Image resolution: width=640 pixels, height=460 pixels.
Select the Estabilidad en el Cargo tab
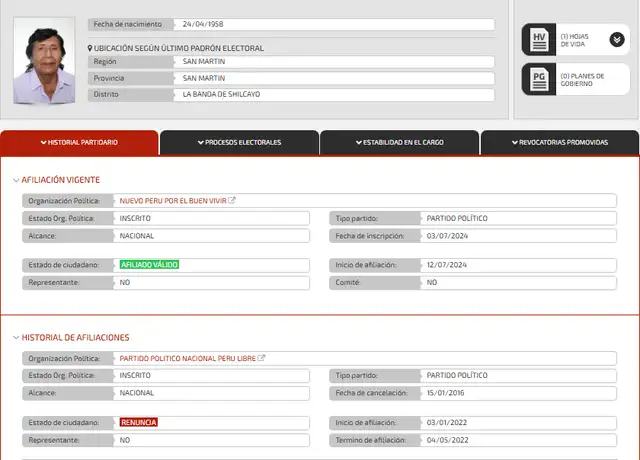(x=399, y=142)
